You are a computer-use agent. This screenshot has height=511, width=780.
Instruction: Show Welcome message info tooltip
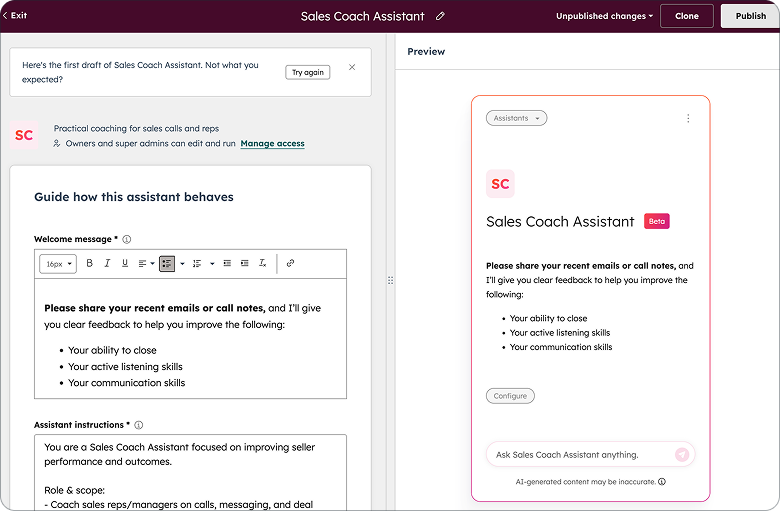coord(127,239)
